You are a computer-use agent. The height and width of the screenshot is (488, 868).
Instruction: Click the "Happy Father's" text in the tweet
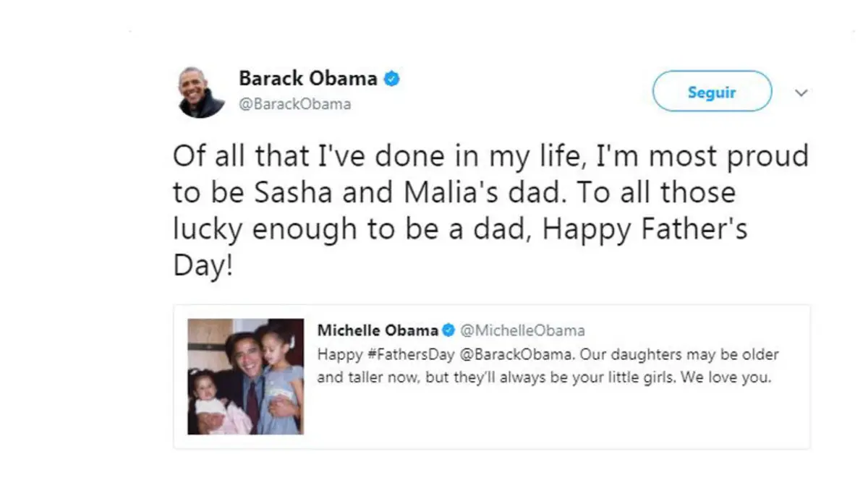pos(644,230)
